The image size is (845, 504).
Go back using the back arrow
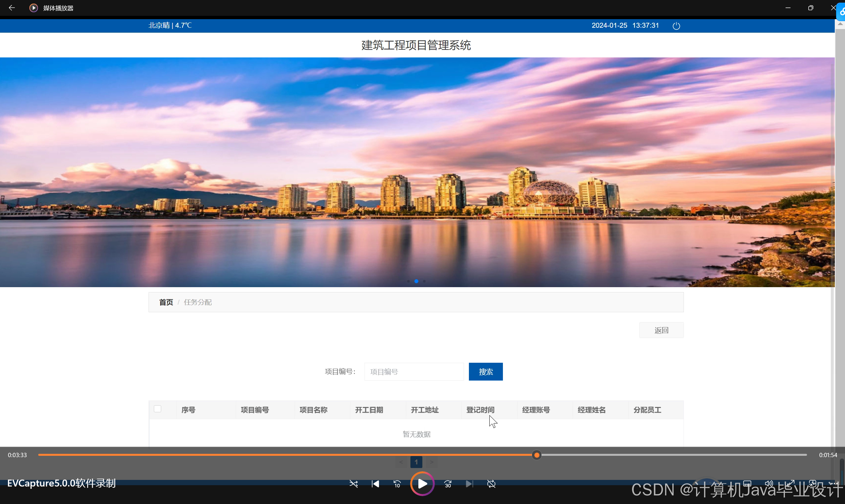12,8
